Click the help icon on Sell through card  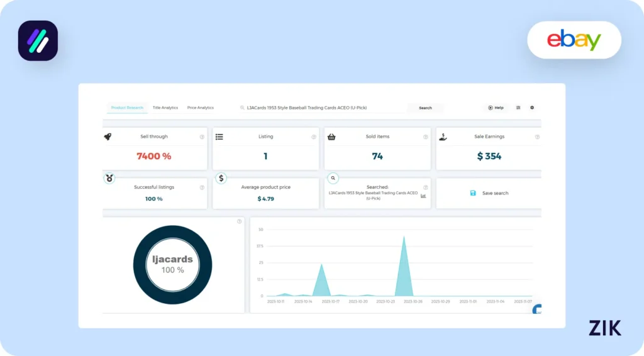pyautogui.click(x=202, y=137)
